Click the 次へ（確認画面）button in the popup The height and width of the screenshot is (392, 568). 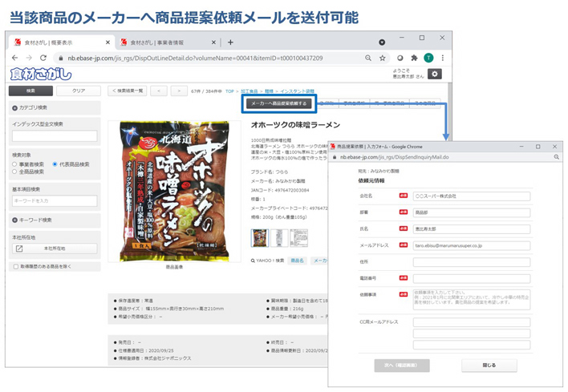tap(402, 366)
